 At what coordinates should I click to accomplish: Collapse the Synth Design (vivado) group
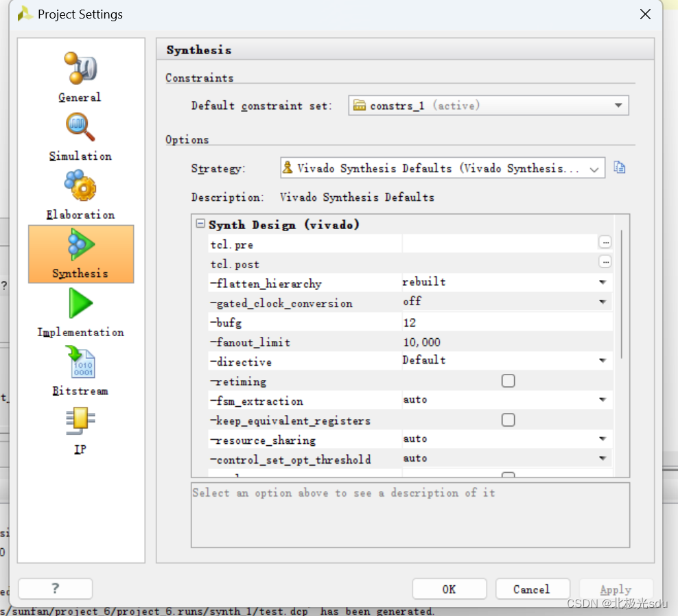[200, 224]
